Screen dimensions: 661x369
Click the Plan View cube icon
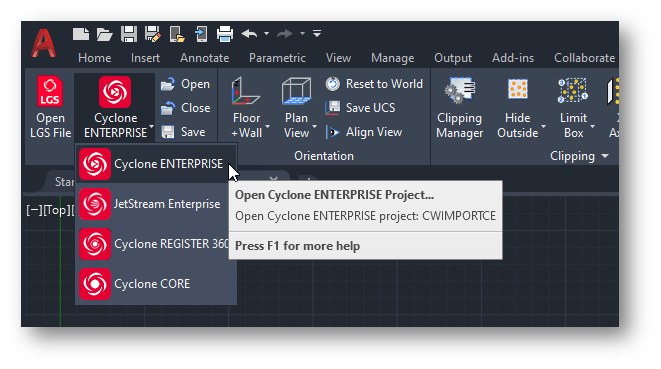click(296, 91)
